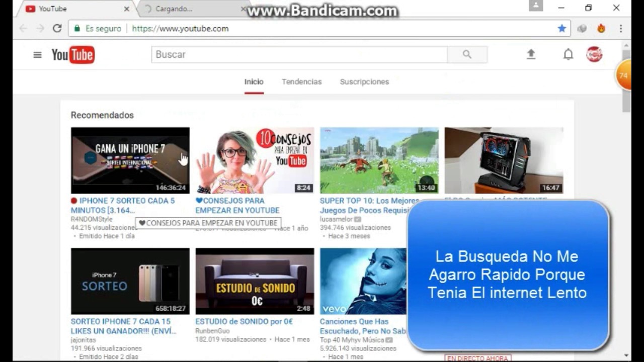Visit jajonitas channel link
Screen dimensions: 644x362
83,340
